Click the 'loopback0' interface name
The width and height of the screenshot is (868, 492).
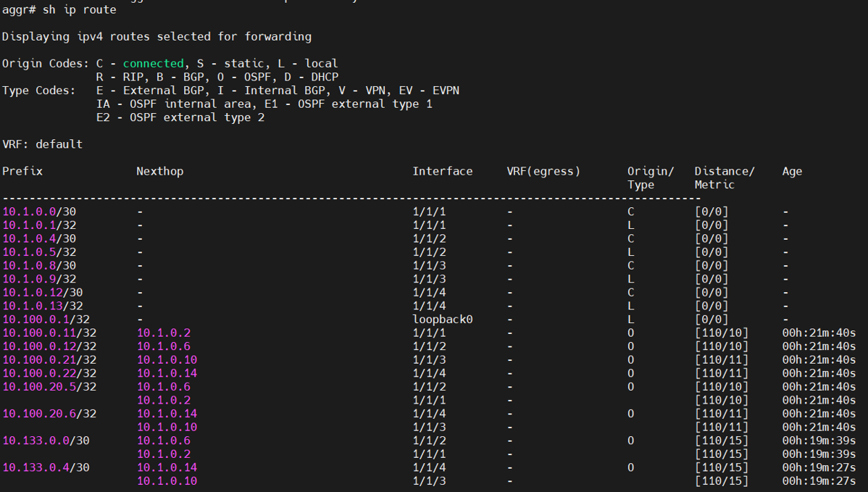click(x=442, y=320)
